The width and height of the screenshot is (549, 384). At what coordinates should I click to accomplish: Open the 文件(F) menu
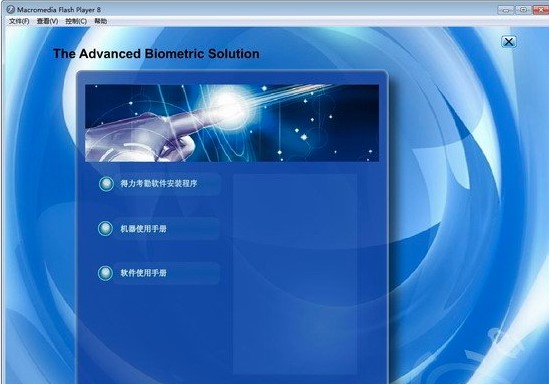pos(19,21)
